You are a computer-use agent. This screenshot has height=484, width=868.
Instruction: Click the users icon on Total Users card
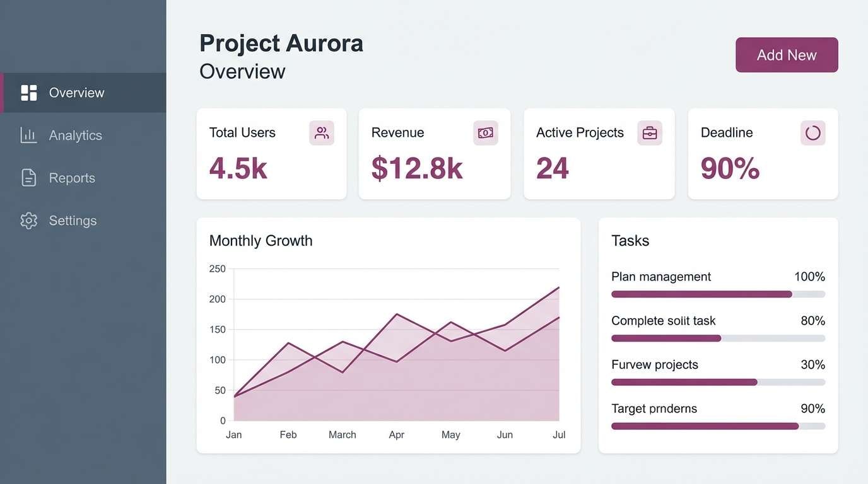tap(322, 132)
